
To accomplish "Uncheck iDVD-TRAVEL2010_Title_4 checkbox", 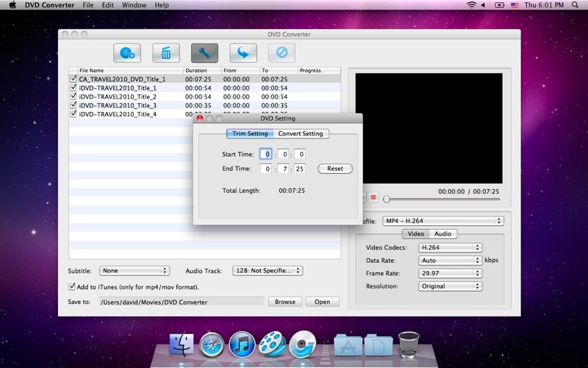I will pos(73,113).
